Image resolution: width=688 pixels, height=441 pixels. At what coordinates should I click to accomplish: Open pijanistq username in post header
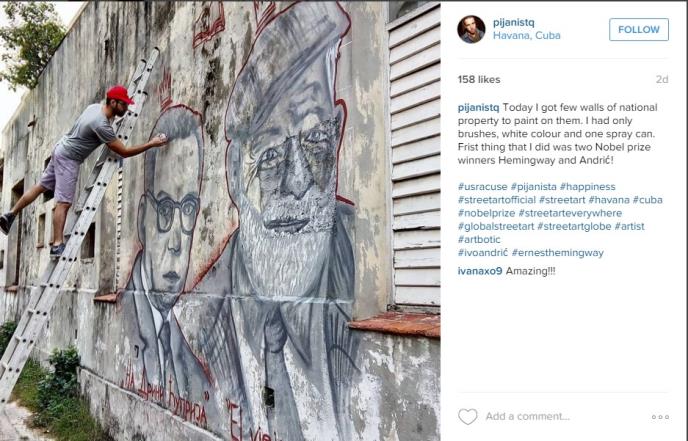click(513, 22)
